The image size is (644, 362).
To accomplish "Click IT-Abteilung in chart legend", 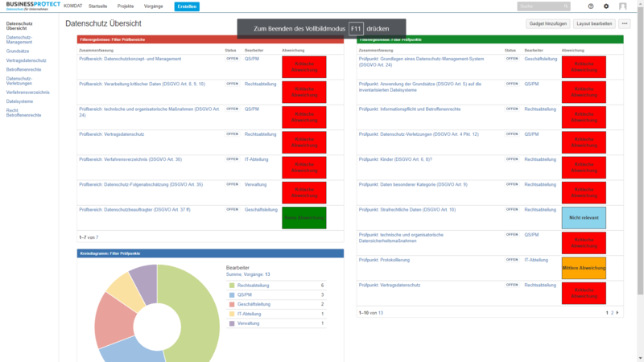I will [249, 314].
